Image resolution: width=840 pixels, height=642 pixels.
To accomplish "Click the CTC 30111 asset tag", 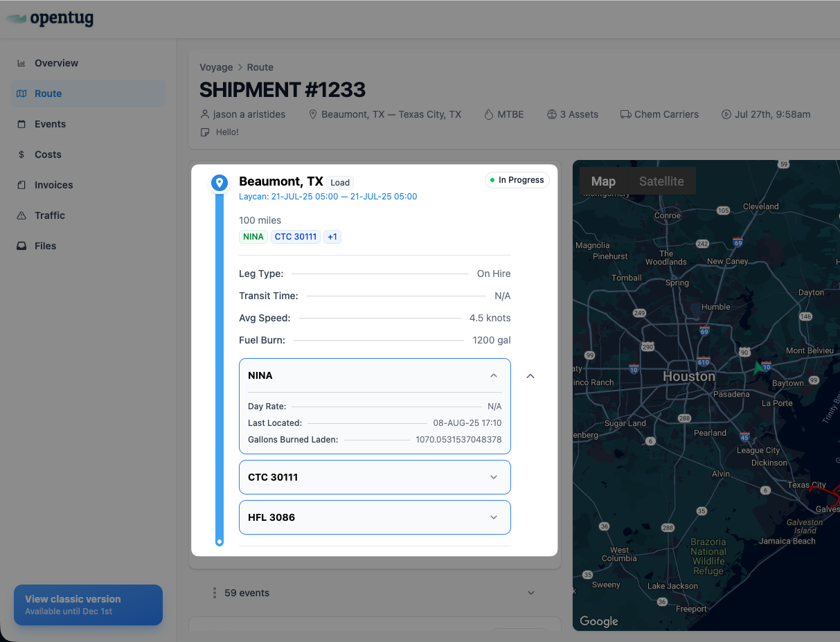I will point(296,237).
